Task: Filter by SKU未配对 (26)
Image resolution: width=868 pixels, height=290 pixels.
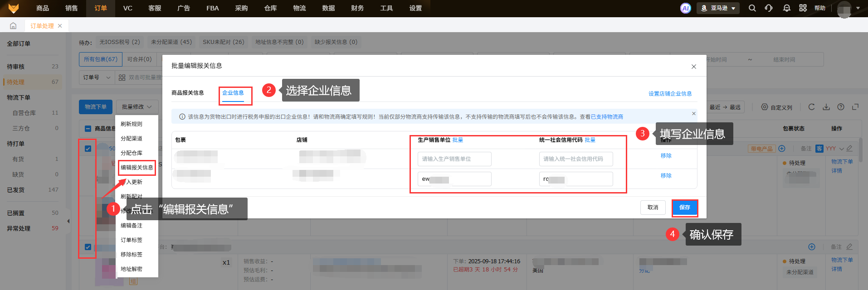Action: [224, 42]
